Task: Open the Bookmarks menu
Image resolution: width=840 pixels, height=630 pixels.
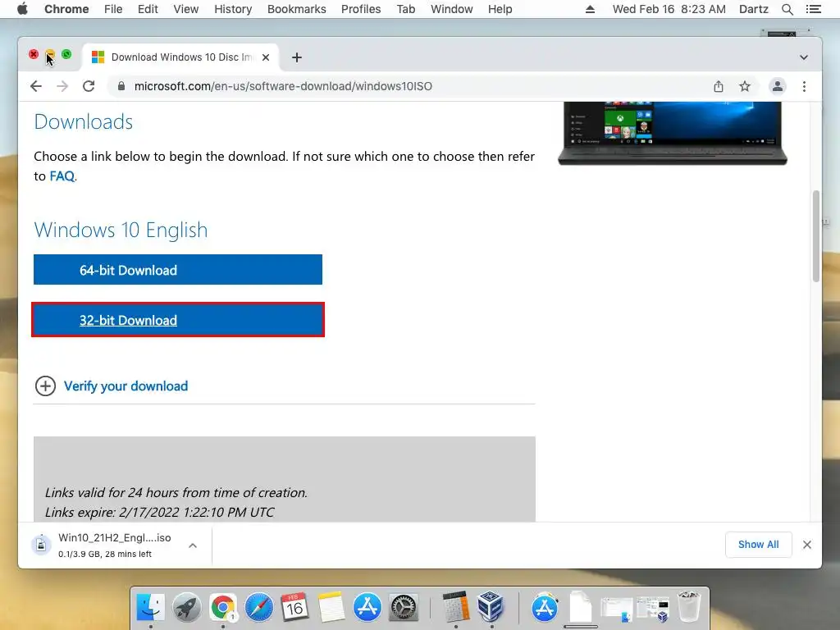Action: click(x=296, y=9)
